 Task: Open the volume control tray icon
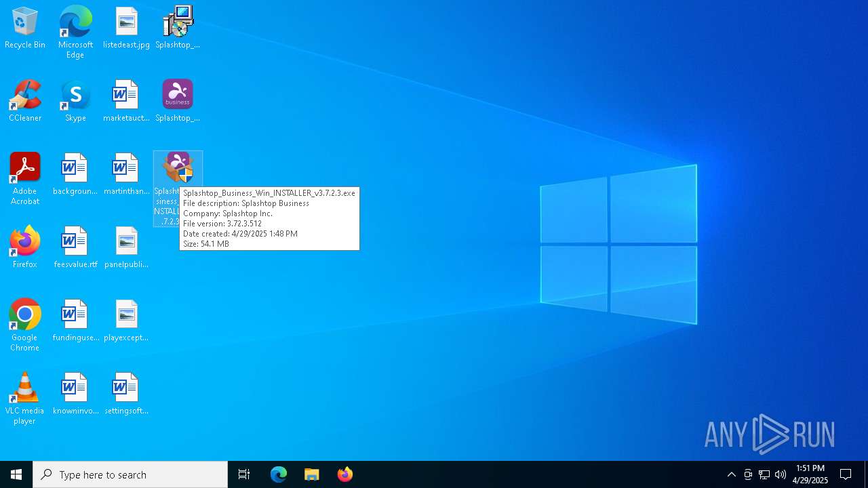click(781, 474)
